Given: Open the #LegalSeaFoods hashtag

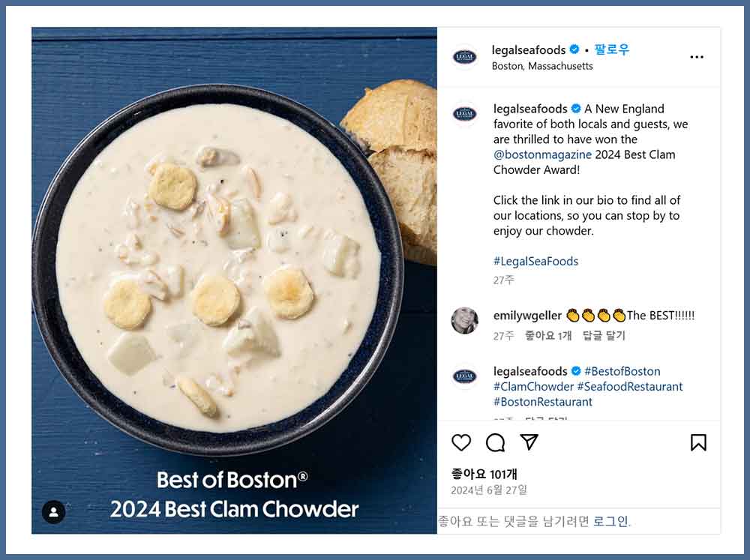Looking at the screenshot, I should click(x=535, y=261).
